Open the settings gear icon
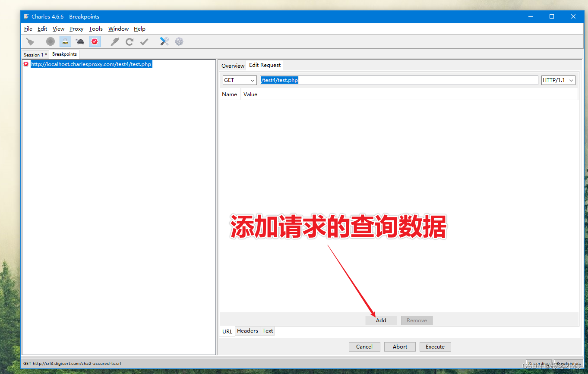The image size is (588, 374). 179,41
